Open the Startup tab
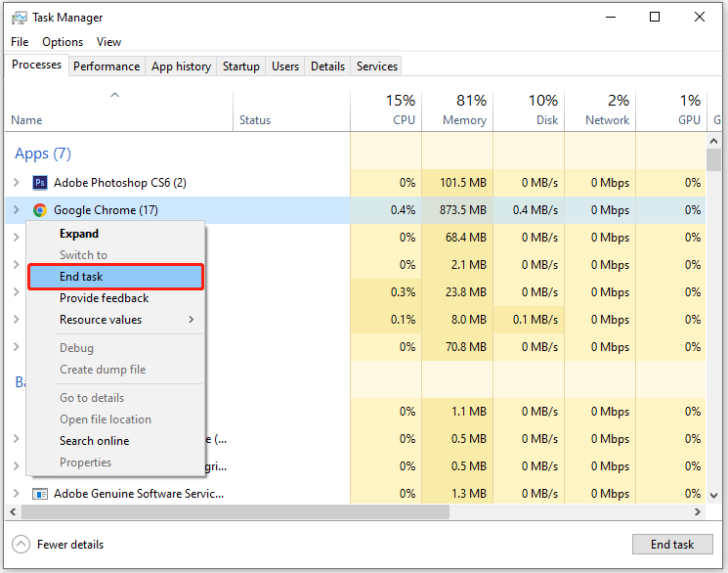This screenshot has height=573, width=728. (x=241, y=66)
